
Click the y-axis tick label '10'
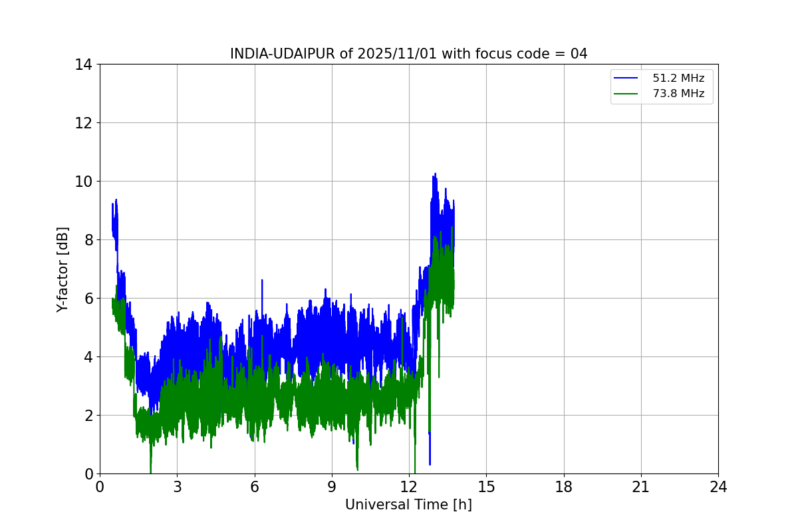(84, 182)
